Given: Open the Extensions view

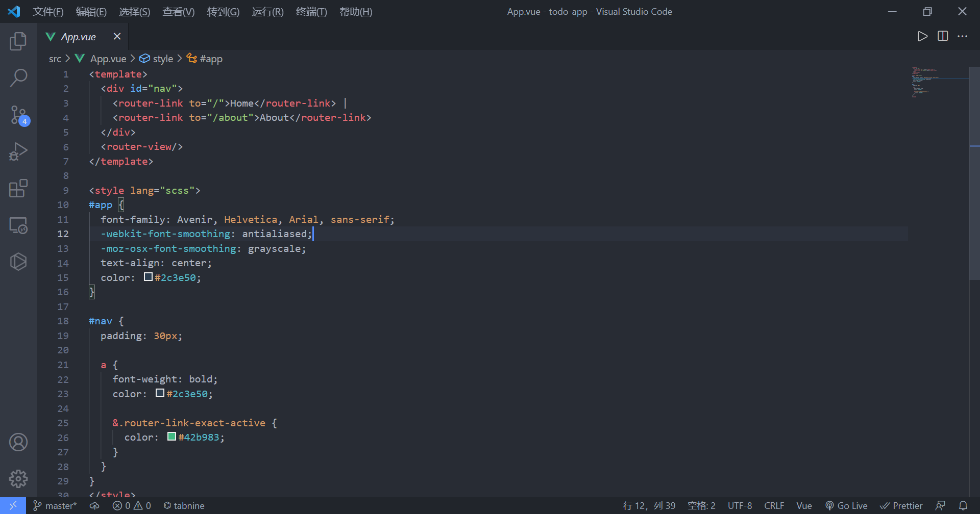Looking at the screenshot, I should click(18, 188).
